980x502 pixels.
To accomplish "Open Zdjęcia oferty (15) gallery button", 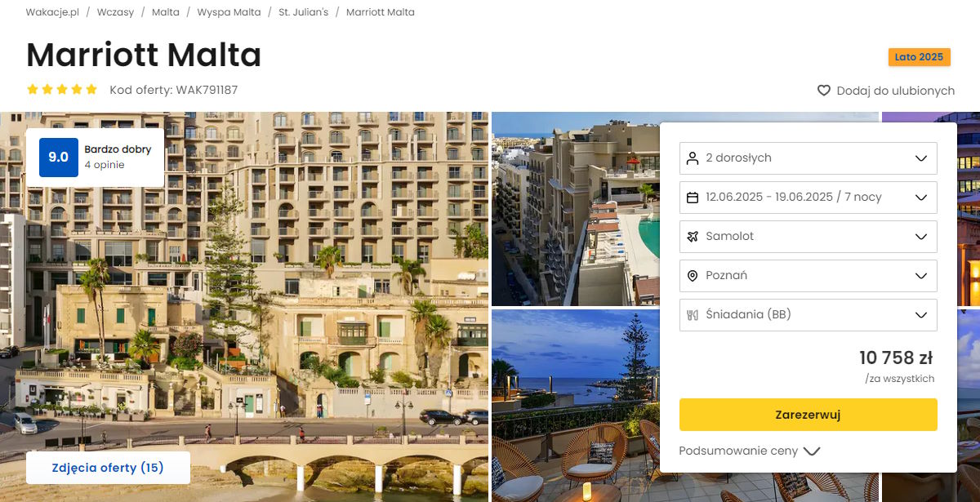I will [108, 468].
